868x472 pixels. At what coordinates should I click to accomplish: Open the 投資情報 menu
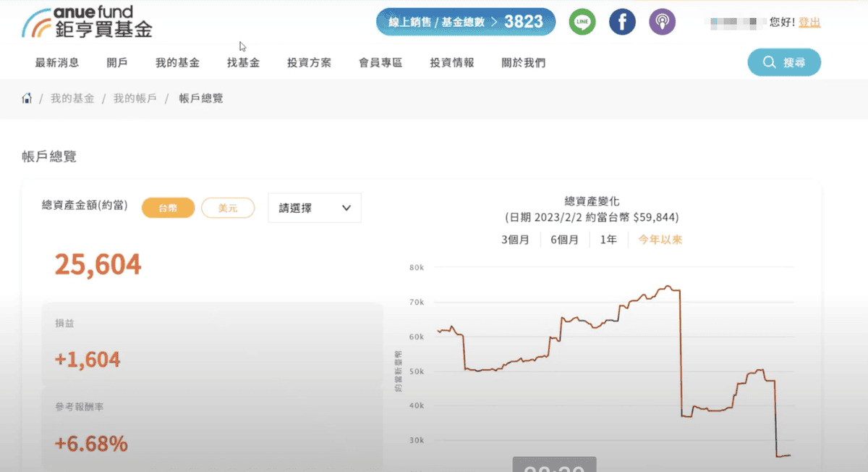[452, 63]
